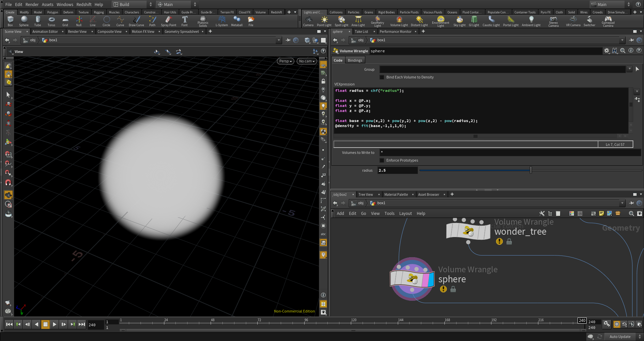Image resolution: width=644 pixels, height=341 pixels.
Task: Open the No cam camera dropdown
Action: (x=307, y=61)
